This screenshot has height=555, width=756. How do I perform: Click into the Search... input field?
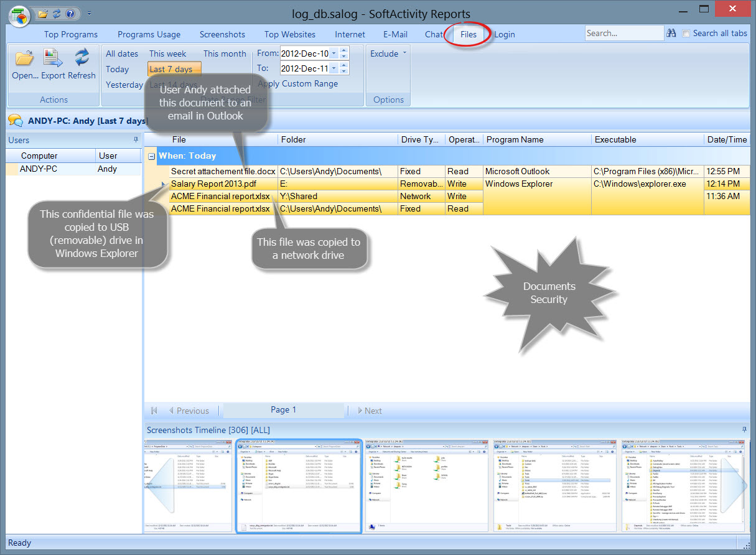coord(625,33)
